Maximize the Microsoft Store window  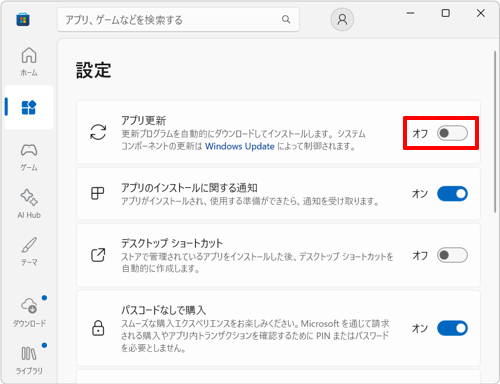click(x=446, y=13)
